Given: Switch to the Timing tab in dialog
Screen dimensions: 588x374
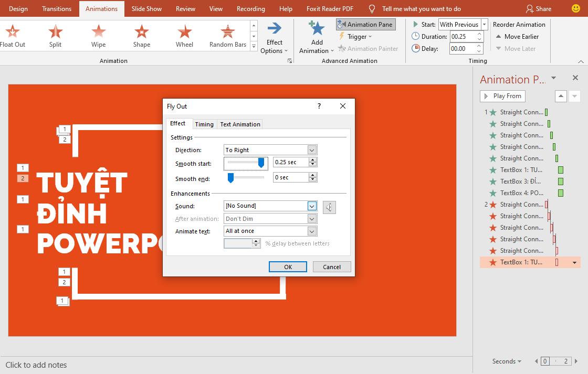Looking at the screenshot, I should click(x=204, y=124).
